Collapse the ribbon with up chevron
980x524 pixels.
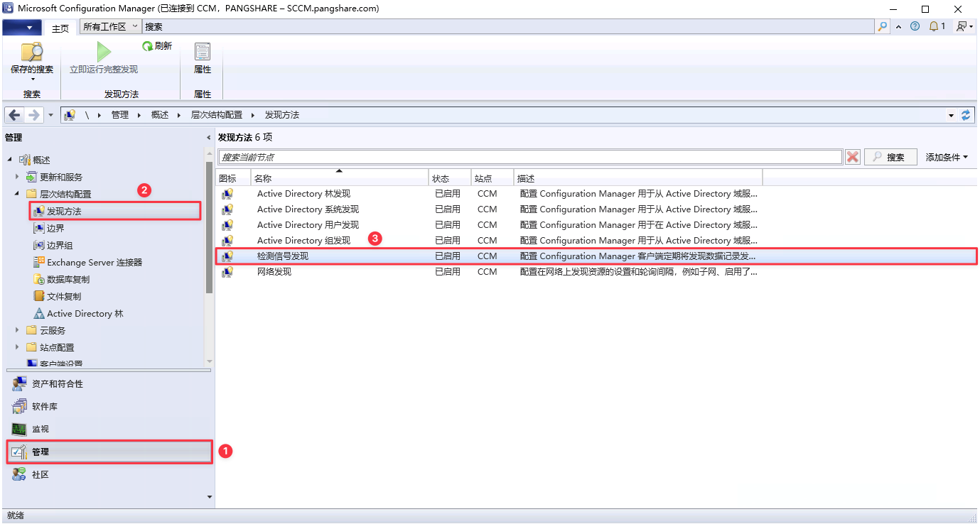(899, 26)
